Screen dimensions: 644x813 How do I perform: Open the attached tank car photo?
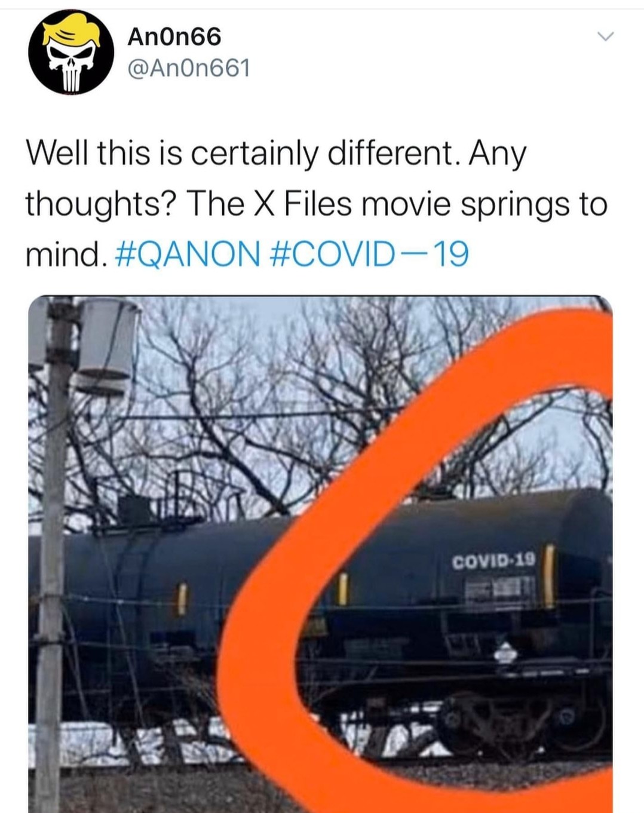click(x=320, y=554)
